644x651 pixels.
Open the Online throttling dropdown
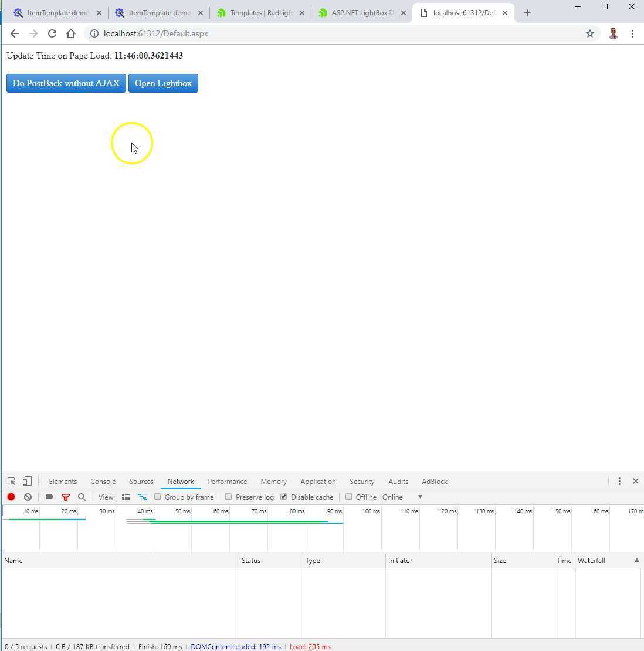point(402,497)
